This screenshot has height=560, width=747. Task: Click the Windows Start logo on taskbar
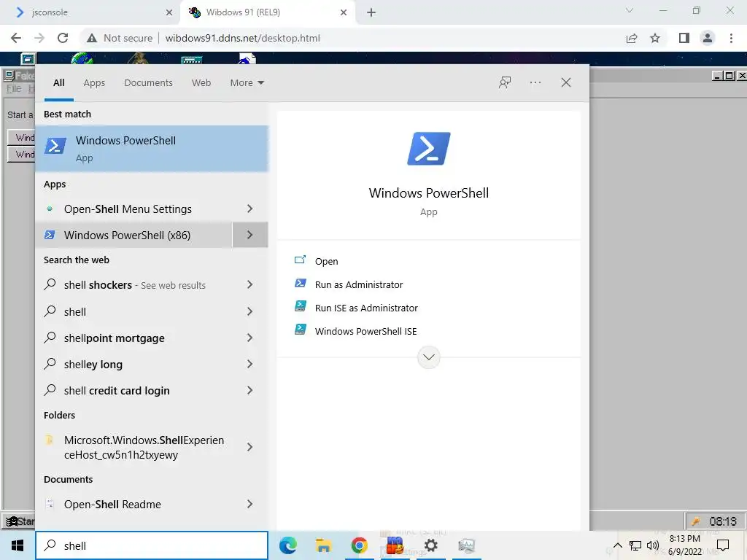pyautogui.click(x=18, y=545)
